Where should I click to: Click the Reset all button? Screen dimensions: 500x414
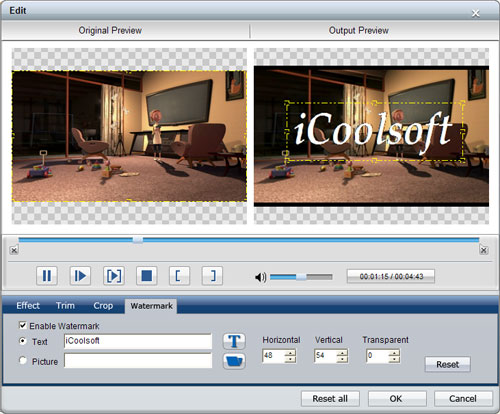[330, 399]
